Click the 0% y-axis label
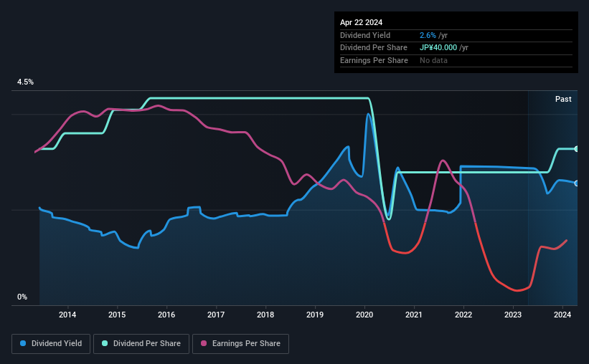Viewport: 589px width, 364px height. (x=22, y=297)
